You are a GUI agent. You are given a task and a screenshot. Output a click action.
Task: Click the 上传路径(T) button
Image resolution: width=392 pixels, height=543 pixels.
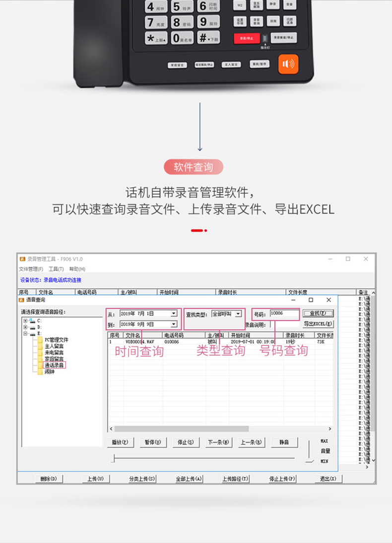coord(236,479)
